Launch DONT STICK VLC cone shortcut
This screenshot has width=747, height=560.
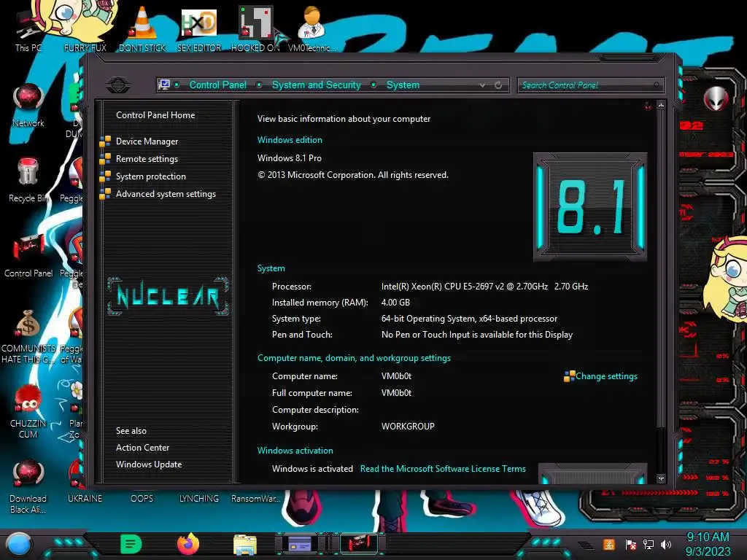tap(142, 28)
